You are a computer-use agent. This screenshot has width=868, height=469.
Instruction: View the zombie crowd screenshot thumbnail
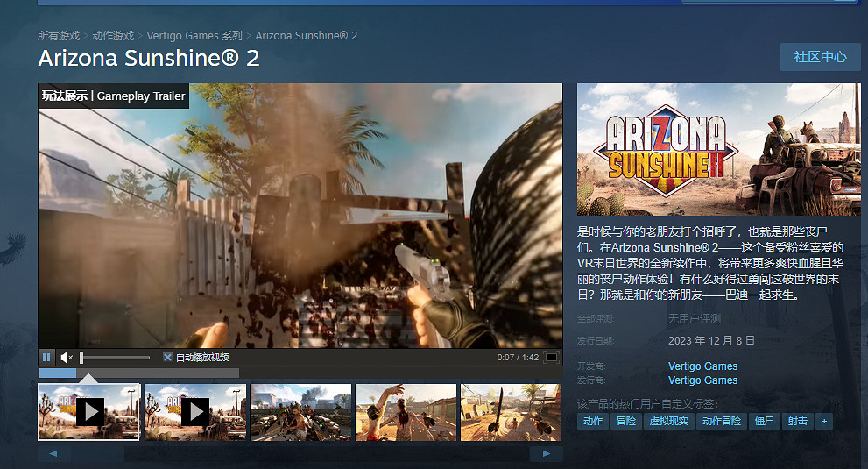coord(300,411)
